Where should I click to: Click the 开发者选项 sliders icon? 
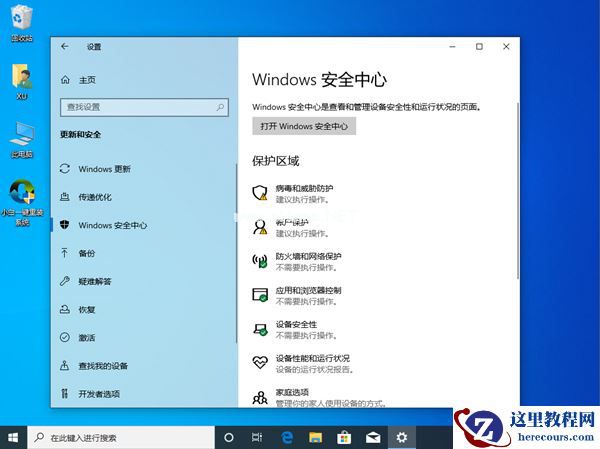65,393
